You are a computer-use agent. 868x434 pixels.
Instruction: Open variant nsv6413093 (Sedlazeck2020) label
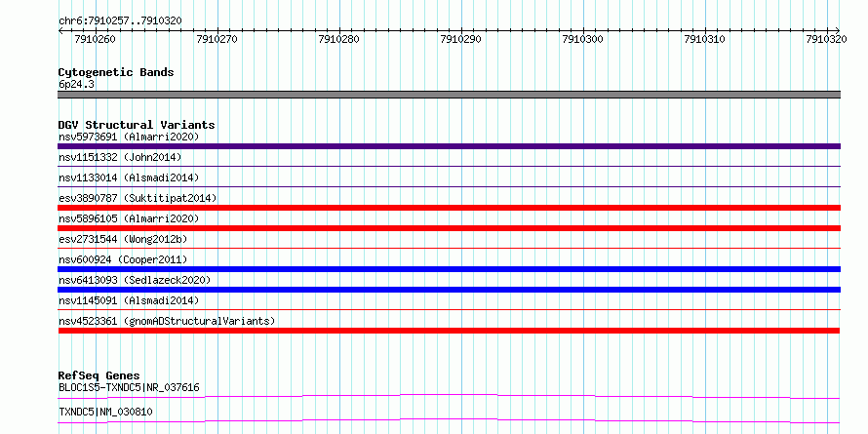click(x=135, y=280)
